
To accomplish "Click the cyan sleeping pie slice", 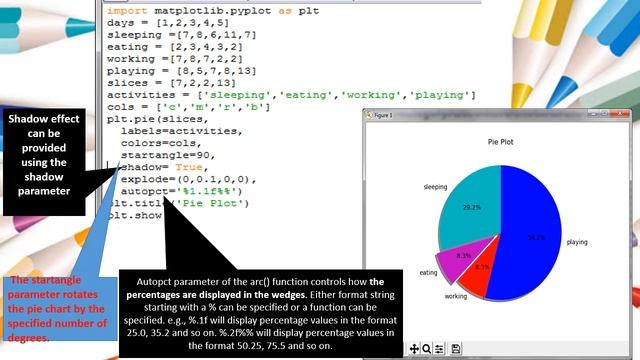I will [x=469, y=208].
